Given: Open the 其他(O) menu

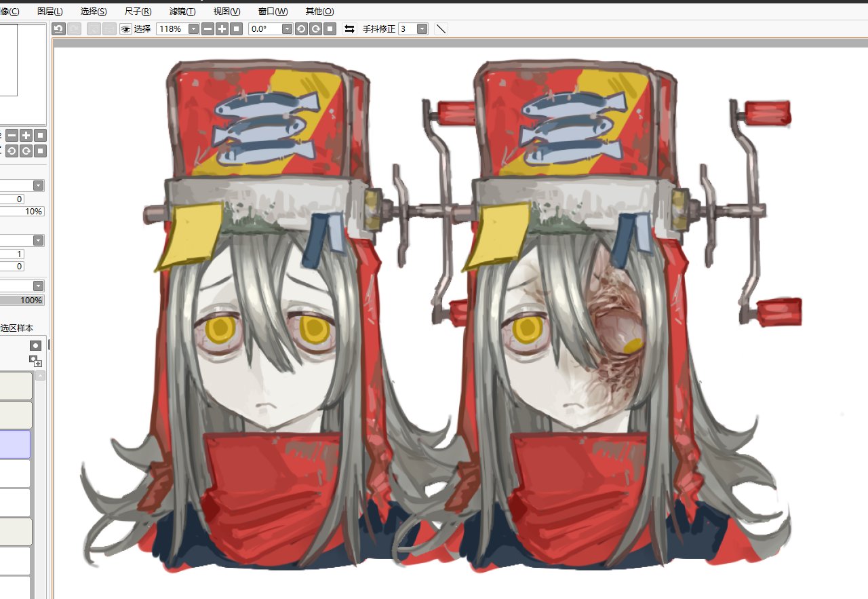Looking at the screenshot, I should click(x=319, y=12).
